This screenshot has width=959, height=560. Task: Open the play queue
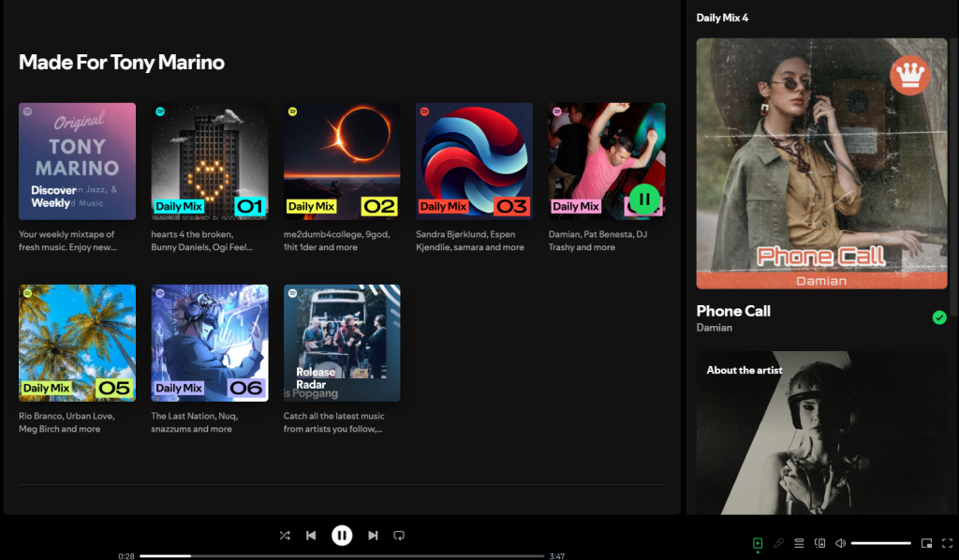pyautogui.click(x=799, y=543)
